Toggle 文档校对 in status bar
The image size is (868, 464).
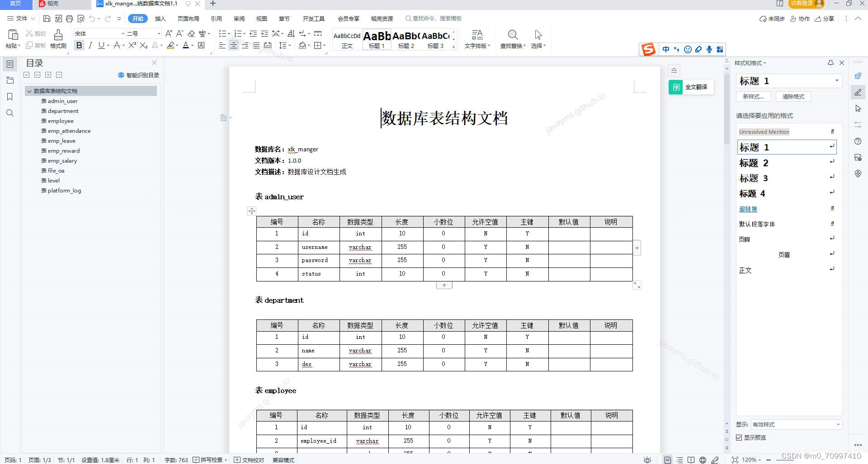tap(249, 460)
